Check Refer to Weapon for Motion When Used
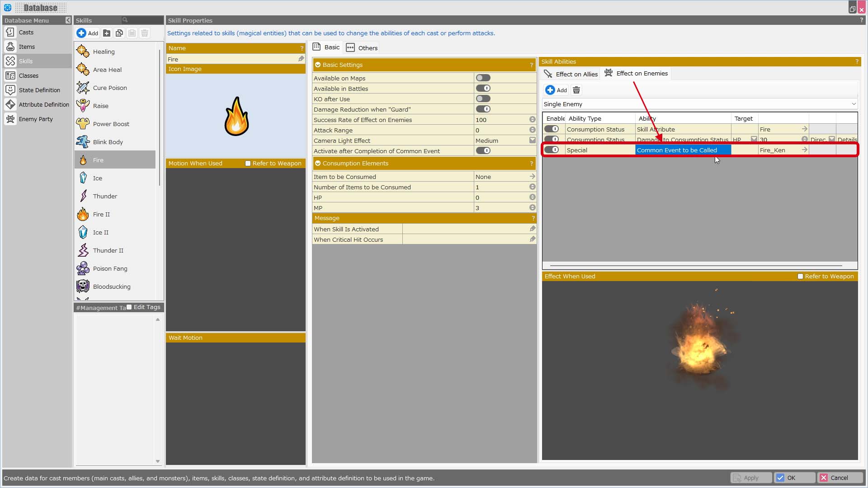This screenshot has width=868, height=488. (x=248, y=164)
